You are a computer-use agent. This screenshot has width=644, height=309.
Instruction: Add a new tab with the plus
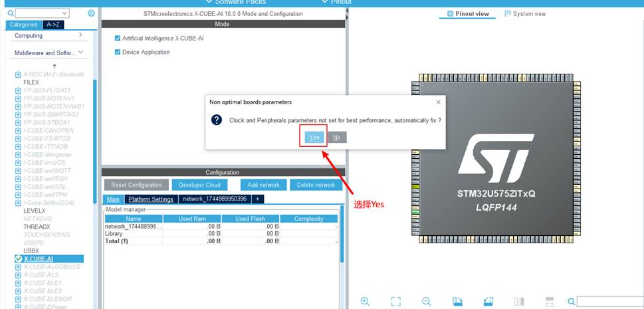(x=257, y=199)
